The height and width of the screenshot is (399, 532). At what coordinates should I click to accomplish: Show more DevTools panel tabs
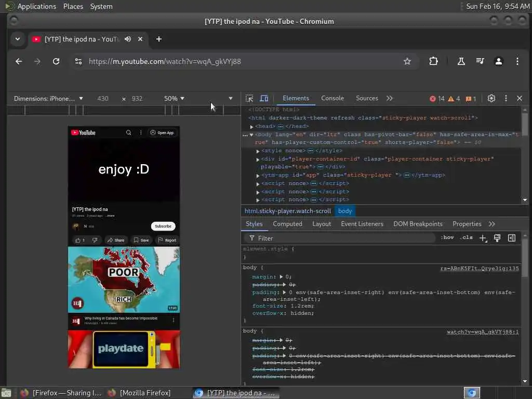pos(390,98)
